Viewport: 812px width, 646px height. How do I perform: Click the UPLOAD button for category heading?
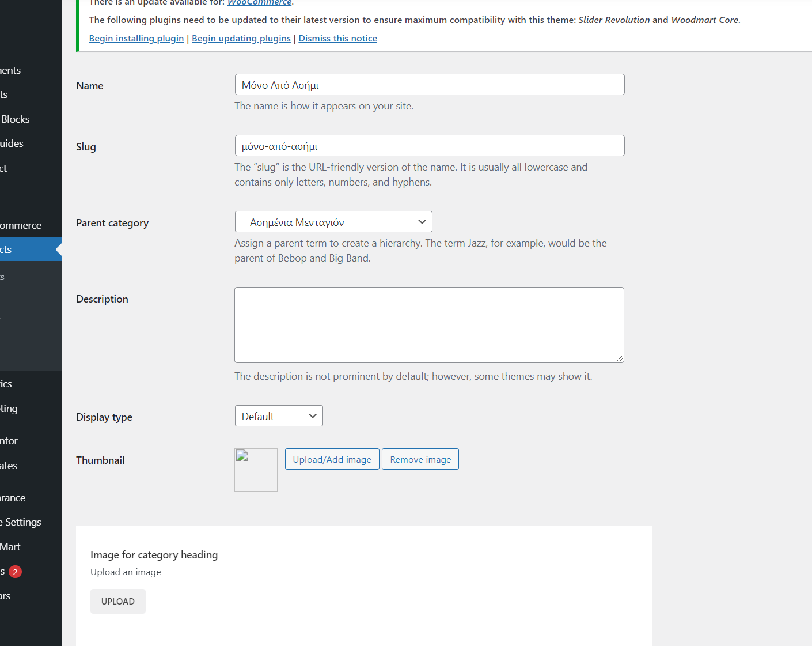(x=118, y=601)
